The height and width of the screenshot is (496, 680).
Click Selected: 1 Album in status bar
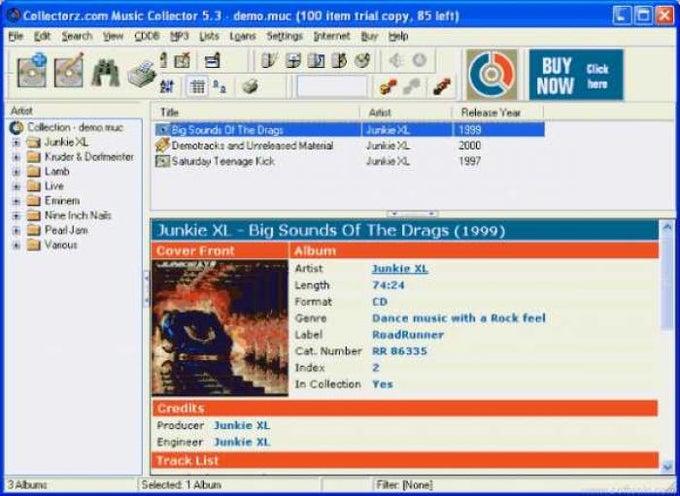[x=181, y=484]
